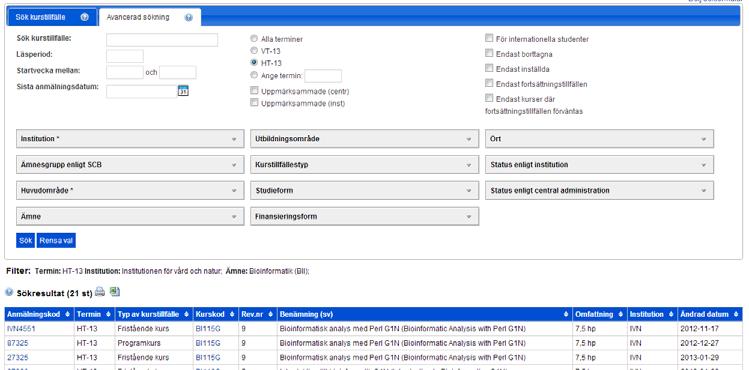The image size is (749, 370).
Task: Open calendar picker for Sista anmälningsdatum
Action: coord(183,91)
